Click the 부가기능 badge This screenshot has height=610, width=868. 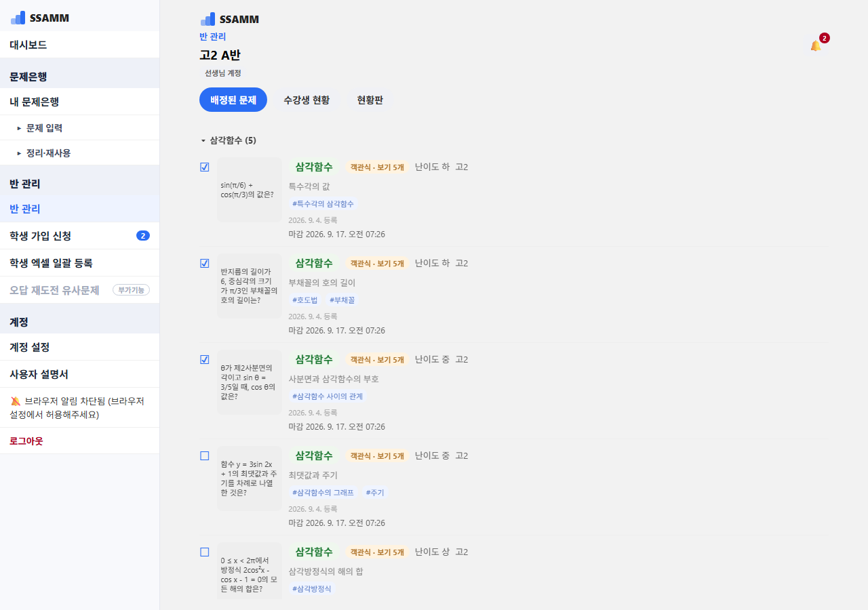pyautogui.click(x=131, y=290)
